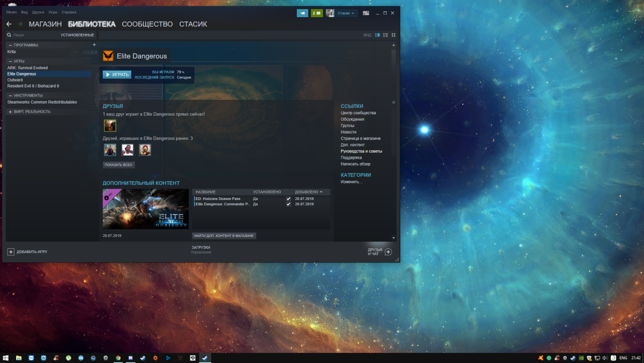
Task: Click the search magnifier icon
Action: point(9,35)
